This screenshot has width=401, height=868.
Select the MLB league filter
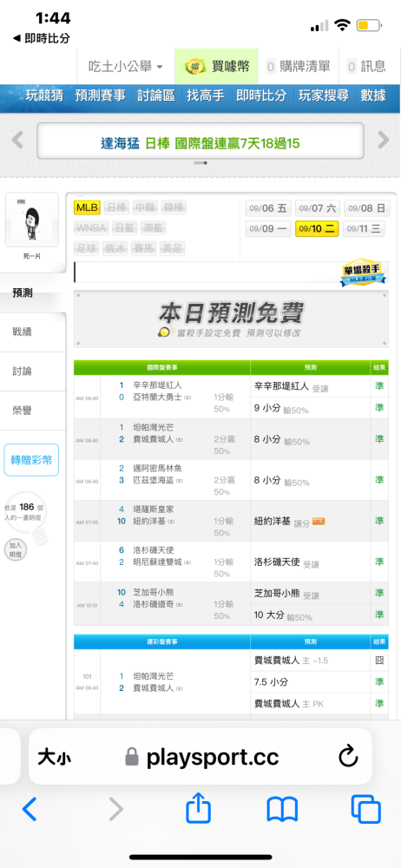click(87, 207)
